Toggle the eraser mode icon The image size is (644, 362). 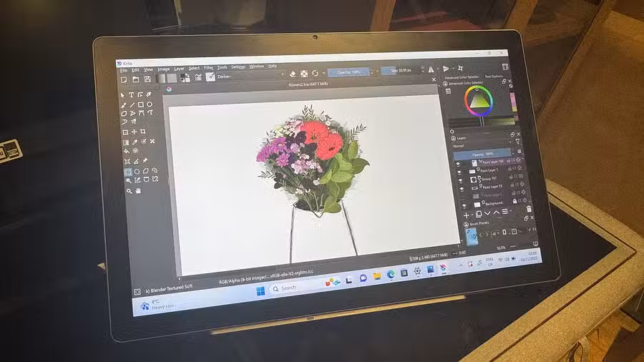click(292, 72)
